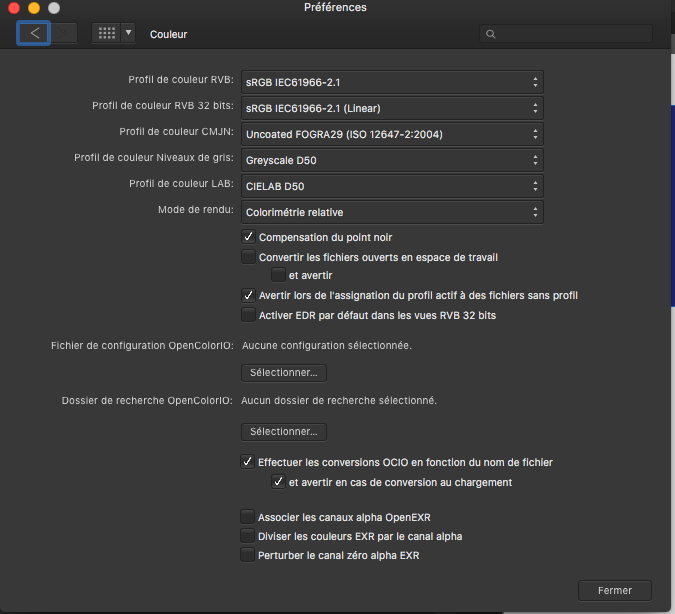Open the Profil de couleur RVB dropdown
Image resolution: width=675 pixels, height=614 pixels.
coord(392,82)
